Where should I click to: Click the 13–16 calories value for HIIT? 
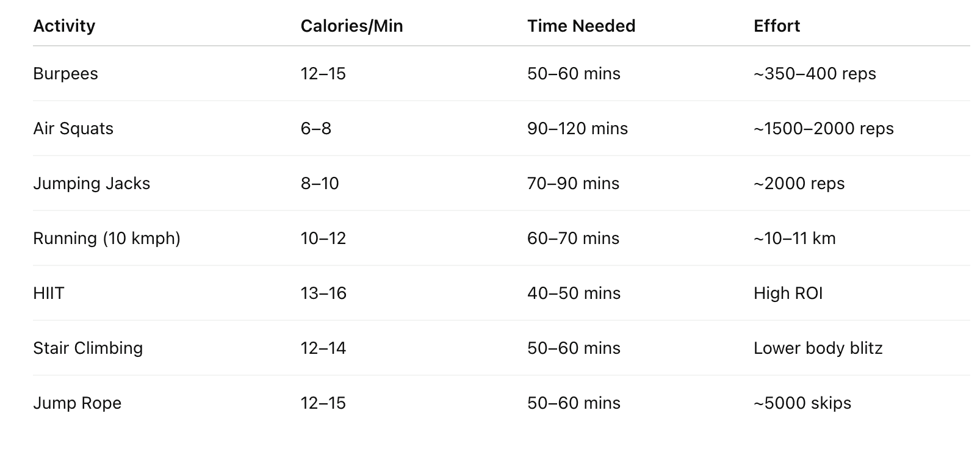[323, 293]
